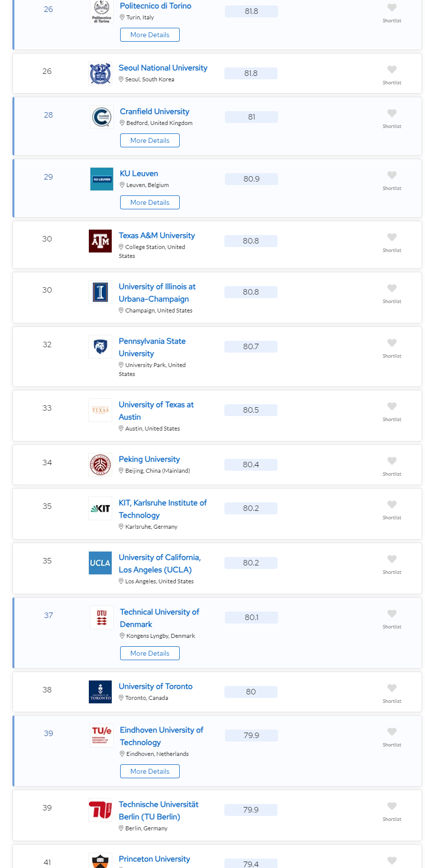Open Technische Universität Berlin link
The height and width of the screenshot is (868, 425).
pyautogui.click(x=158, y=810)
